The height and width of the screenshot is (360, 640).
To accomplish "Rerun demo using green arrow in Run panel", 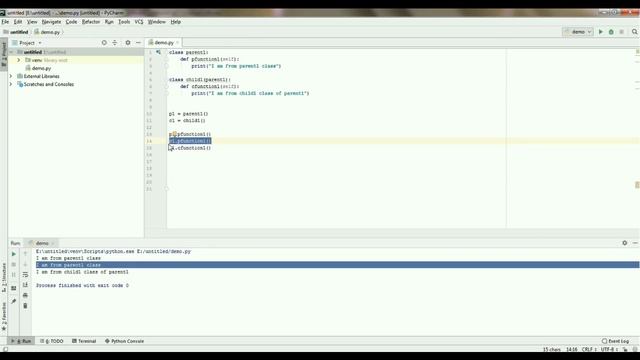I will pyautogui.click(x=13, y=254).
